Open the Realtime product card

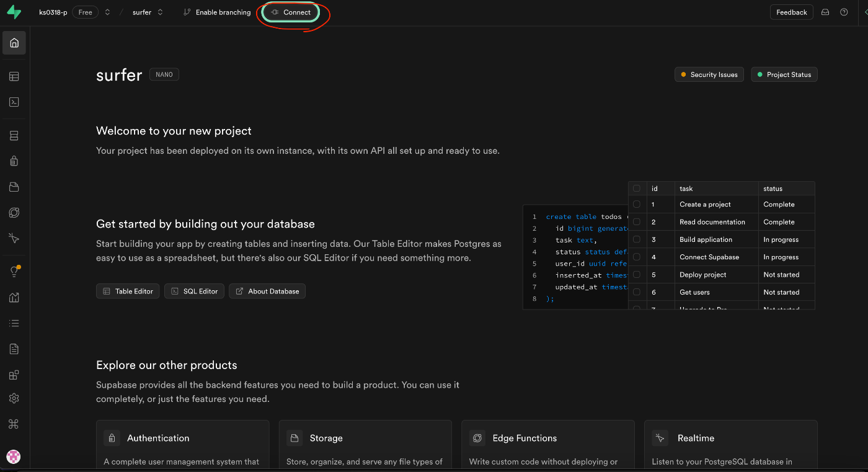[x=730, y=445]
